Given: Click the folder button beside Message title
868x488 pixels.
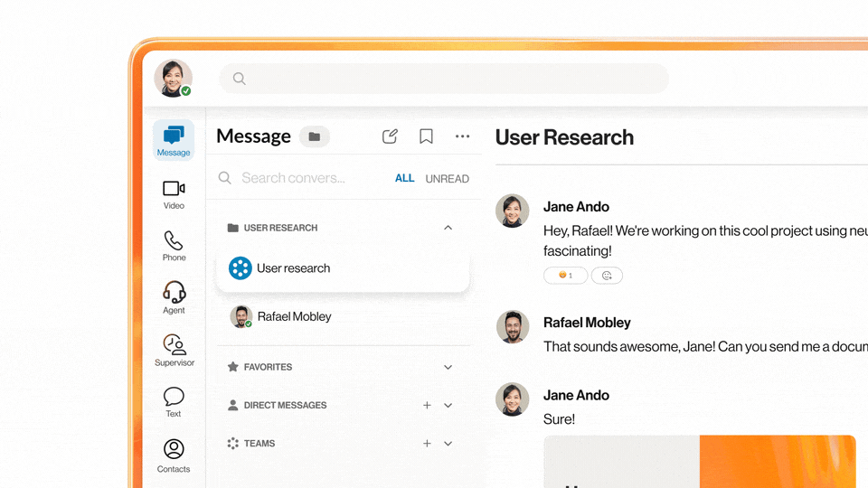Looking at the screenshot, I should (314, 136).
